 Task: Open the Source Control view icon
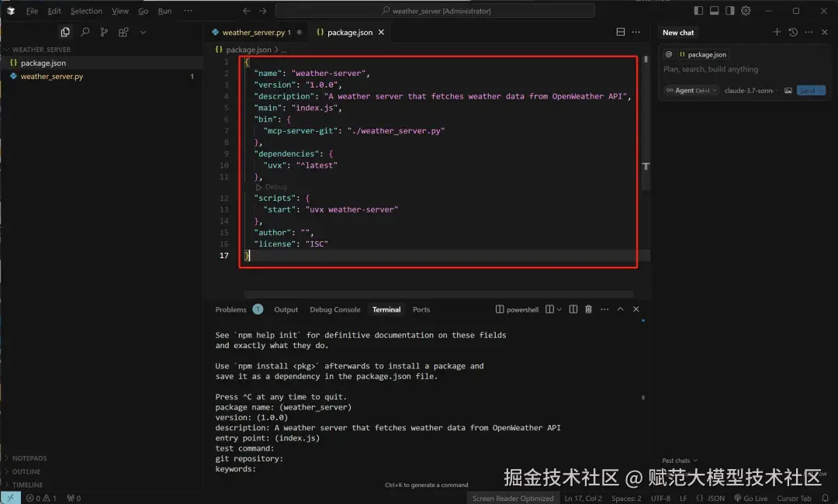(104, 32)
